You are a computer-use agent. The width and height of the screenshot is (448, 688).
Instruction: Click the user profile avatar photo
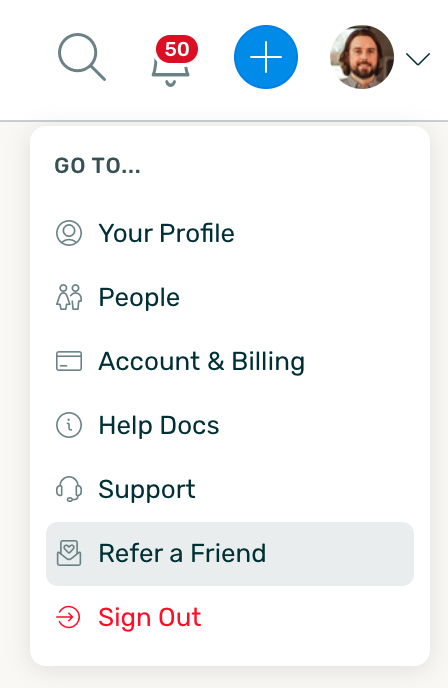pyautogui.click(x=362, y=57)
